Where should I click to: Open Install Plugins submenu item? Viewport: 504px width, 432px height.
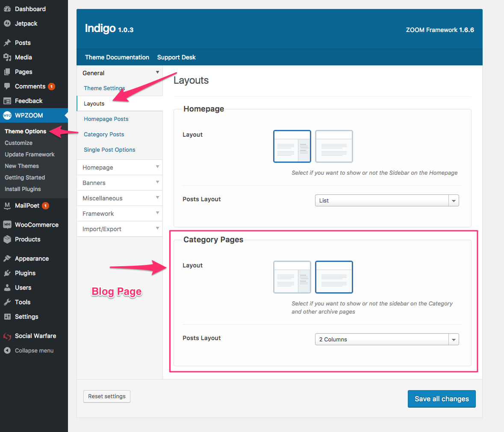[x=23, y=189]
